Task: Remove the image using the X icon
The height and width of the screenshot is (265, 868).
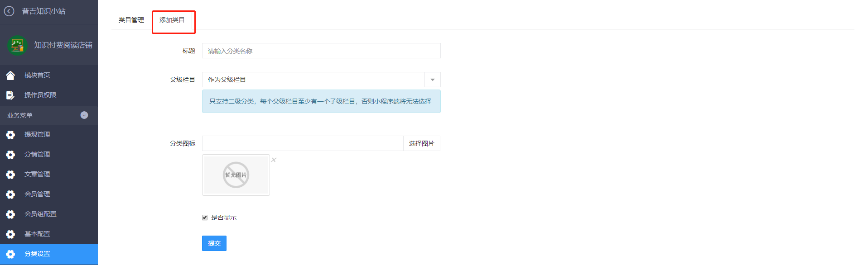Action: pyautogui.click(x=274, y=160)
